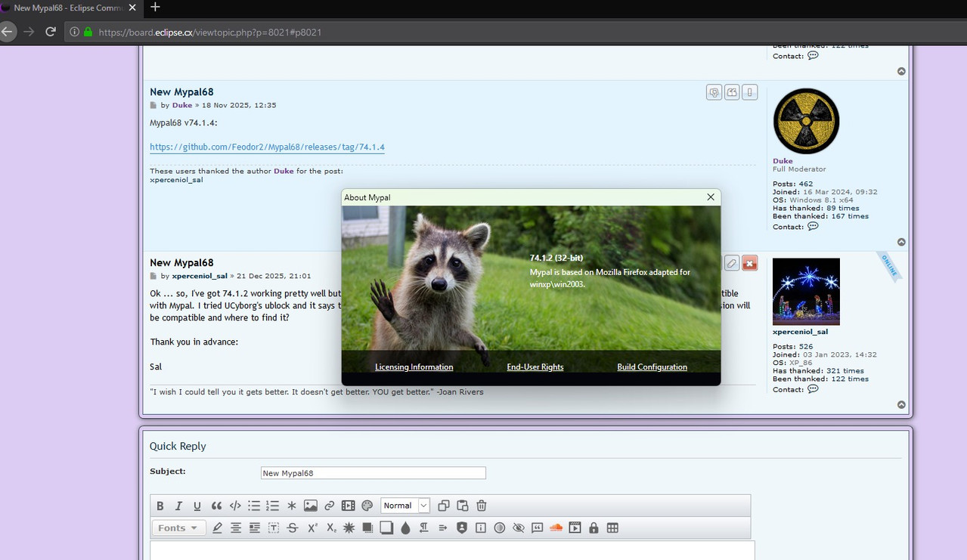Click Duke's radioactive avatar
967x560 pixels.
pos(806,121)
